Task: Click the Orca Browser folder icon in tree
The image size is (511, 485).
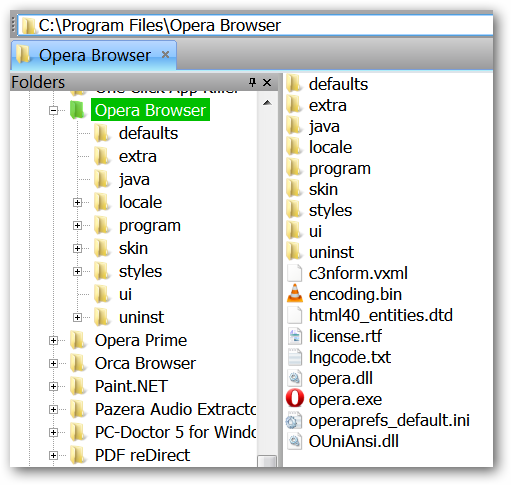Action: pyautogui.click(x=78, y=363)
